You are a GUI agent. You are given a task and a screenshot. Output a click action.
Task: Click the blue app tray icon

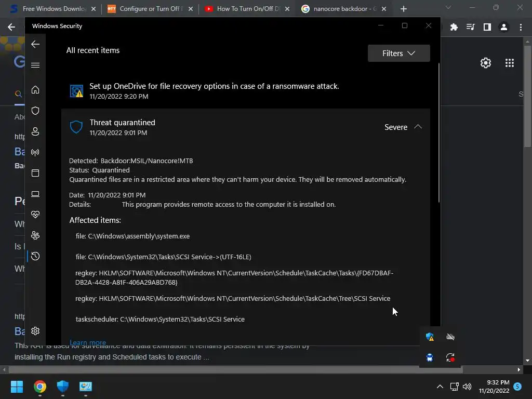tap(430, 357)
